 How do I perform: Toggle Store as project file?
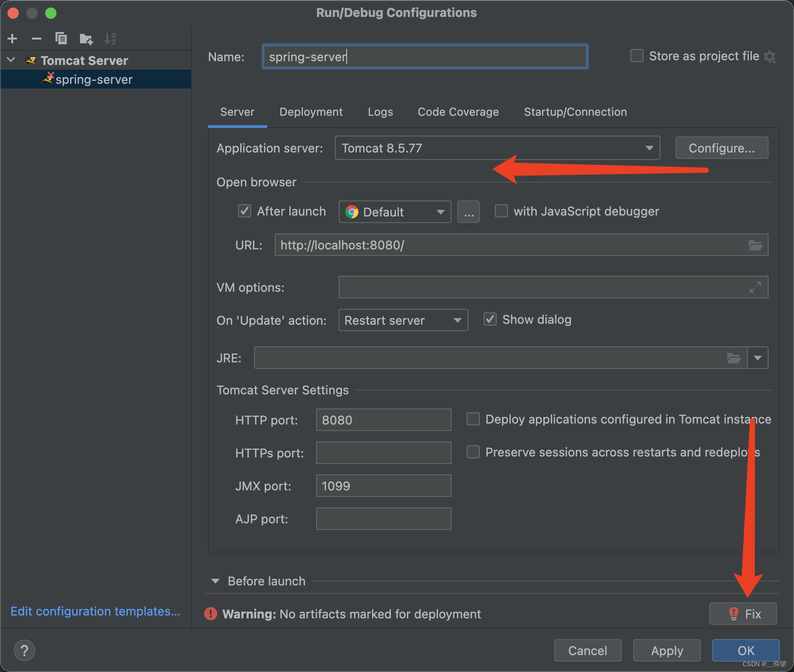[x=637, y=56]
